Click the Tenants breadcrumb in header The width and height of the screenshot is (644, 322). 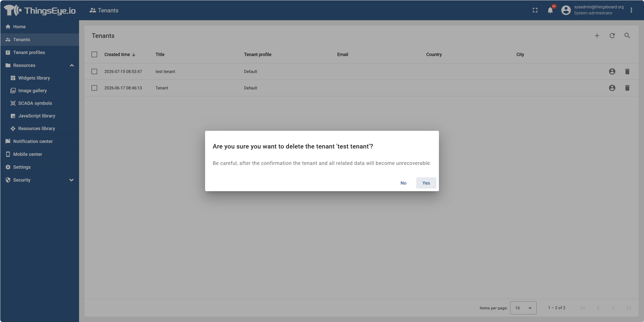[104, 10]
